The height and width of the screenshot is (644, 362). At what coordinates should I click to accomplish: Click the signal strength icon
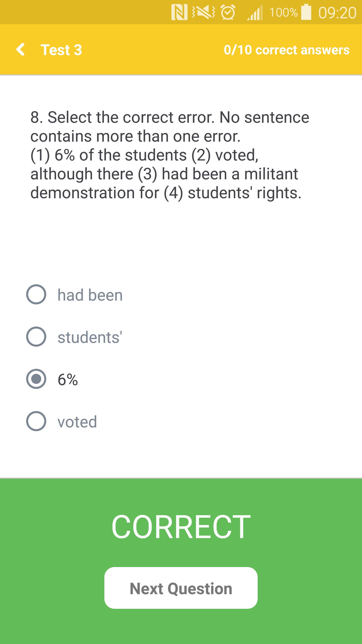point(254,13)
